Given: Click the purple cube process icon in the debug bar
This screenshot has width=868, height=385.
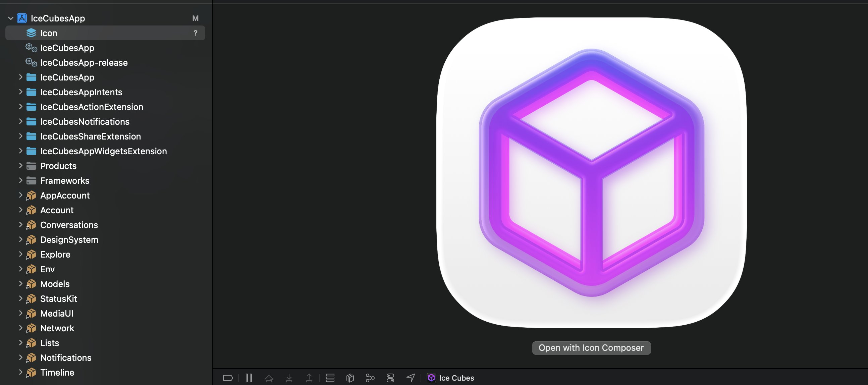Looking at the screenshot, I should click(431, 378).
